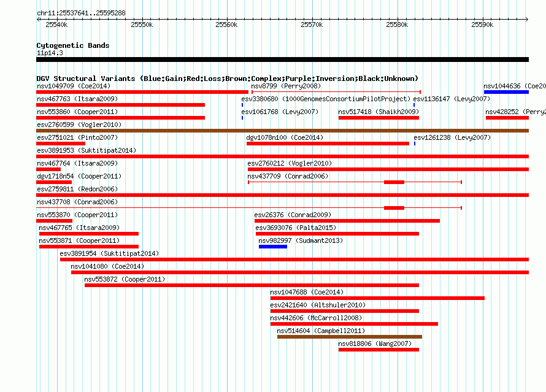Image resolution: width=546 pixels, height=392 pixels.
Task: Click nsv553871 (Cooper2011) label
Action: point(79,240)
